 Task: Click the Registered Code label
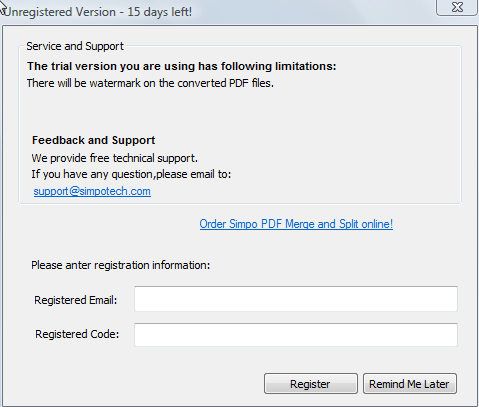(x=77, y=334)
